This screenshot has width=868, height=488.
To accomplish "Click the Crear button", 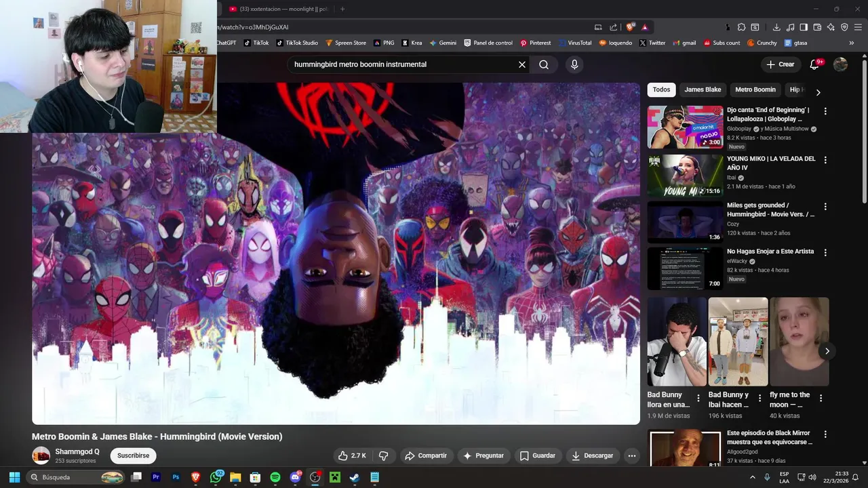I will (x=780, y=64).
